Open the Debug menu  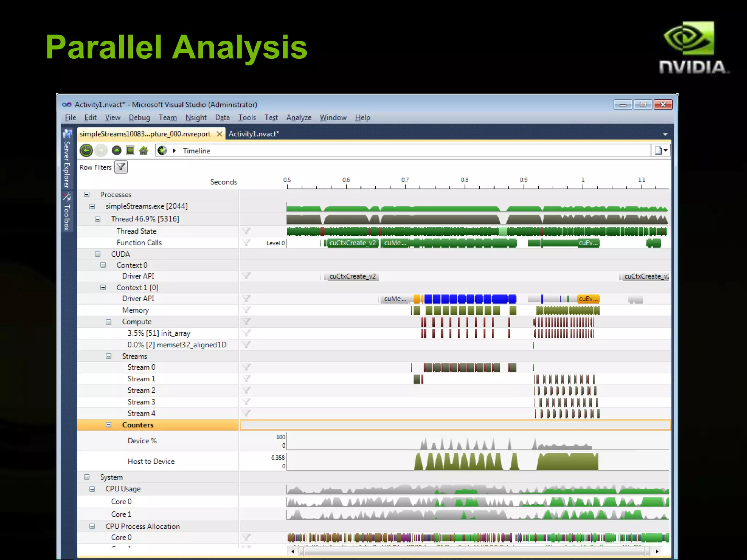[x=139, y=117]
